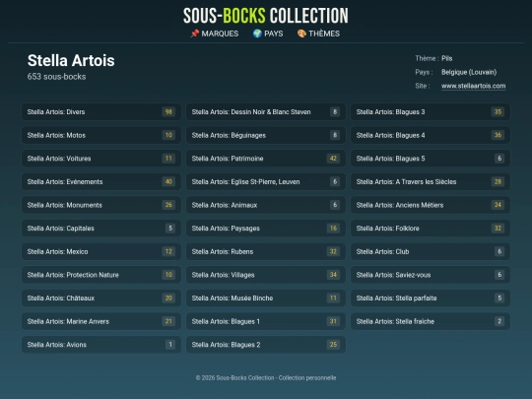The height and width of the screenshot is (399, 532).
Task: Open Stella Artois: Folklore series
Action: pos(431,229)
